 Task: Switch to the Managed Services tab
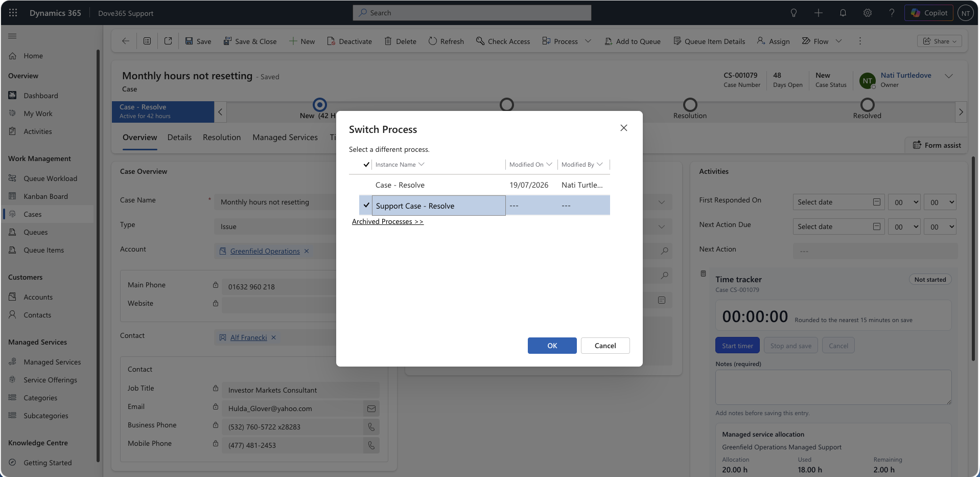point(285,138)
